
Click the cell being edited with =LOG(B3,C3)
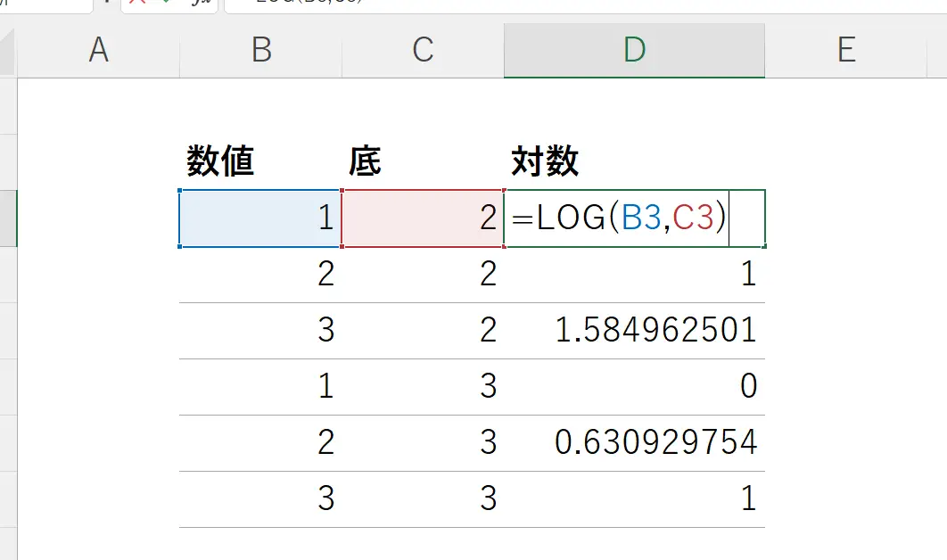pyautogui.click(x=634, y=218)
